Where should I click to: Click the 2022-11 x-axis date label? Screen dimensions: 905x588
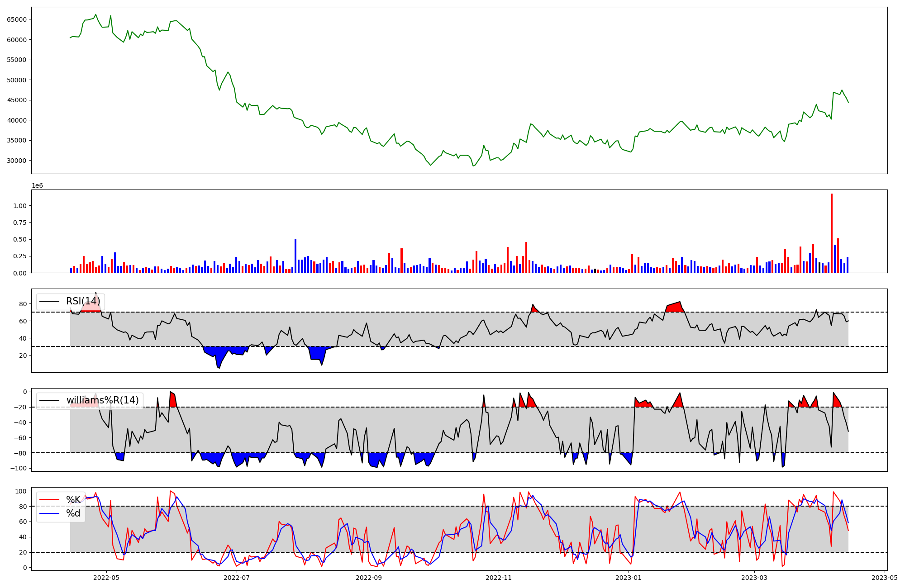(x=498, y=578)
